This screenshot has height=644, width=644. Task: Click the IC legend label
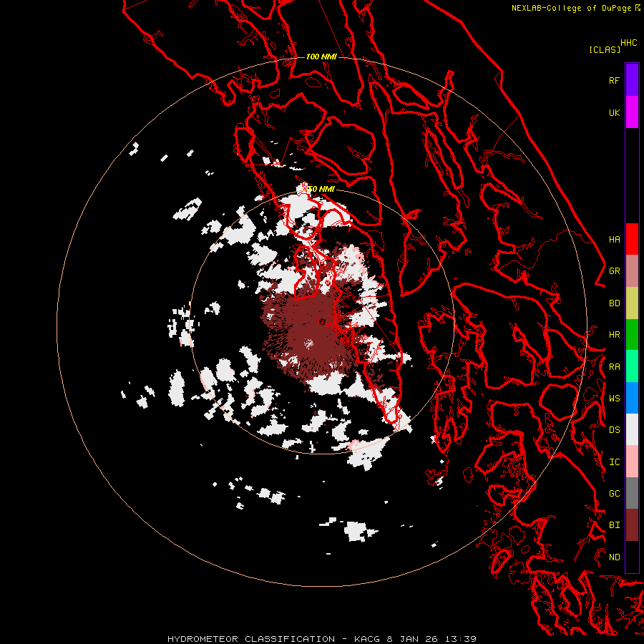coord(614,462)
